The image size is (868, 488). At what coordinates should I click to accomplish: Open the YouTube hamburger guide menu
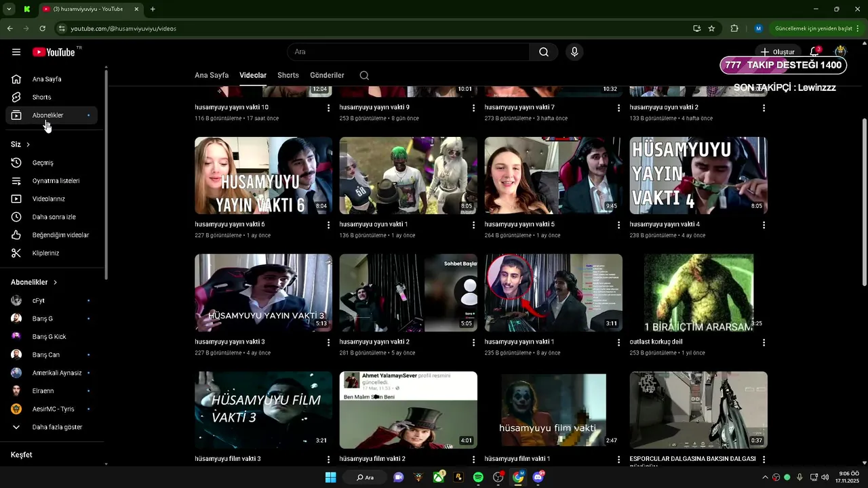16,52
